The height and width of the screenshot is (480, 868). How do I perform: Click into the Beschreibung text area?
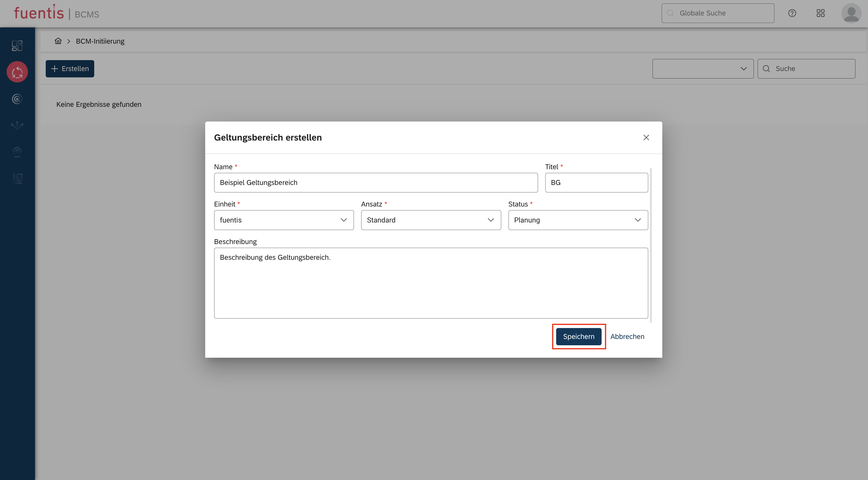pyautogui.click(x=431, y=283)
